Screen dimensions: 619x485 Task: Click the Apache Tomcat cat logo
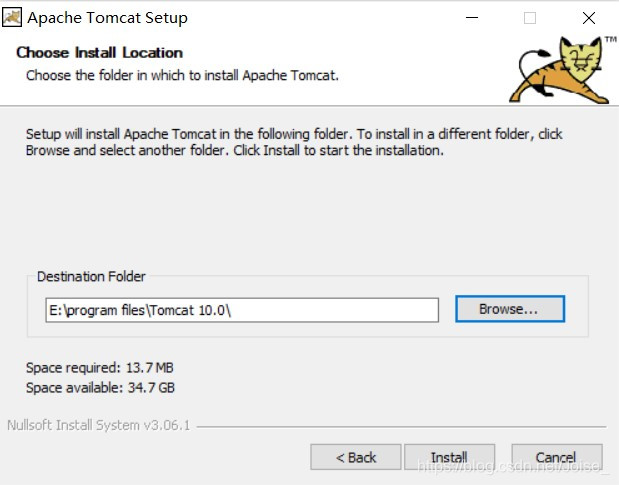click(559, 70)
